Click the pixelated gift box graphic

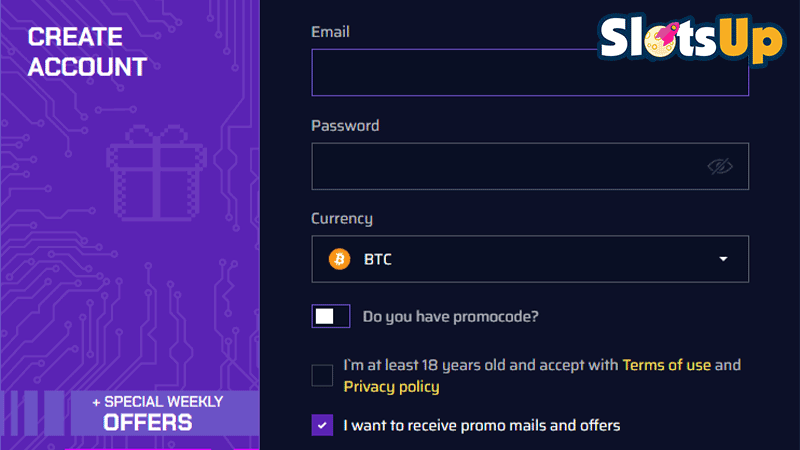(x=157, y=173)
